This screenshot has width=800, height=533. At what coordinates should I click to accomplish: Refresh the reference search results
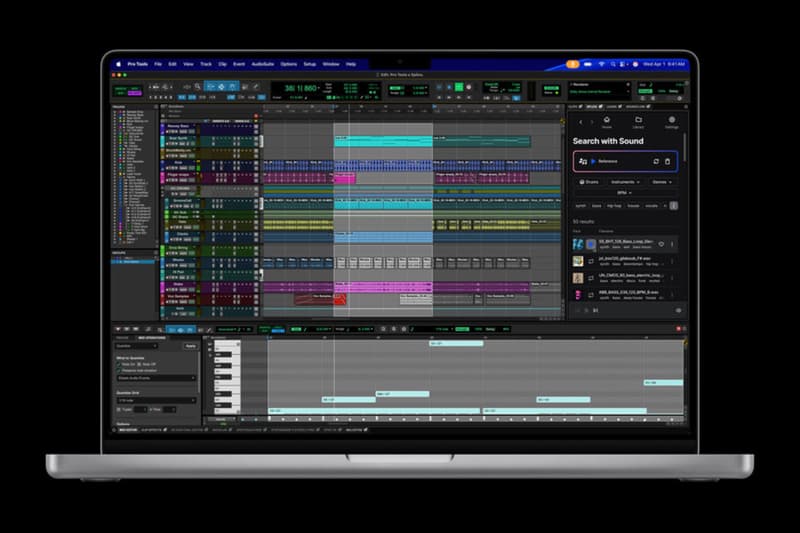click(656, 161)
